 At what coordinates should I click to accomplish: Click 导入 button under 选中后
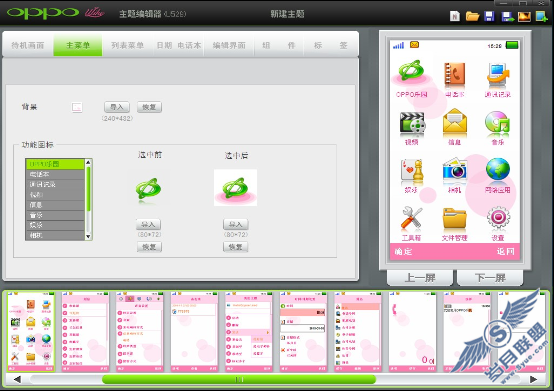[x=236, y=224]
